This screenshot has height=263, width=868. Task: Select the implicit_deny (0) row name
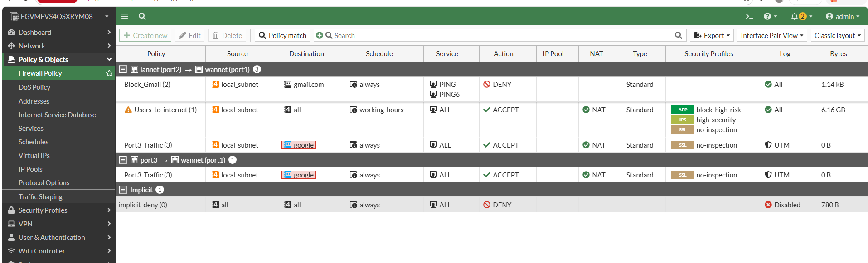143,205
